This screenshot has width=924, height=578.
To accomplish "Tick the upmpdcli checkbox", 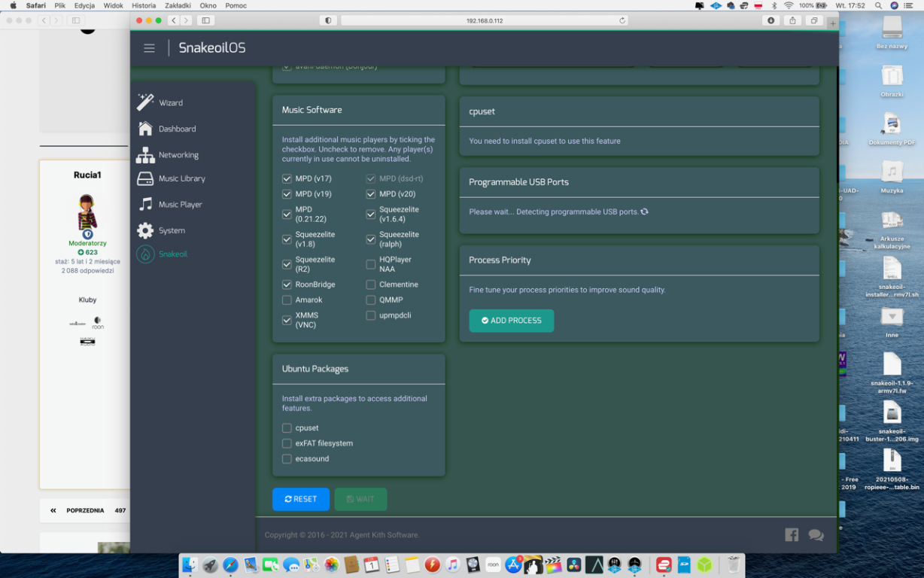I will coord(371,315).
